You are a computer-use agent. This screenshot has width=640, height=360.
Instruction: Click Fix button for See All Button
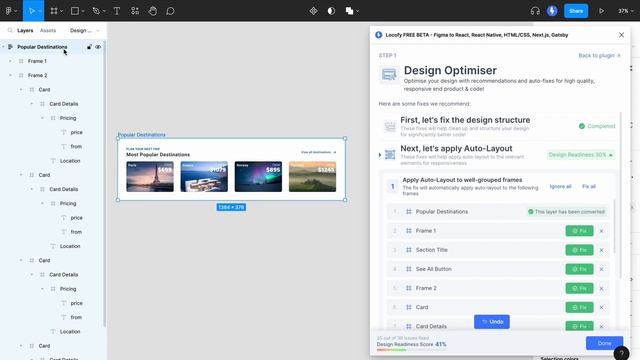point(579,269)
